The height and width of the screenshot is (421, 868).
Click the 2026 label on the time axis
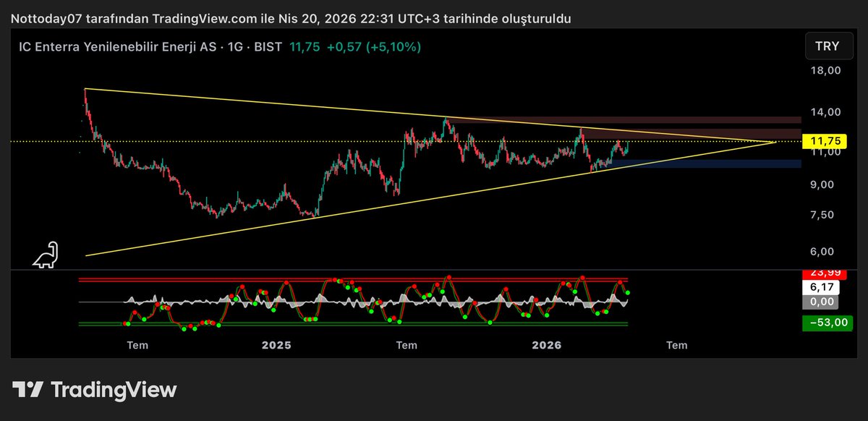point(547,346)
